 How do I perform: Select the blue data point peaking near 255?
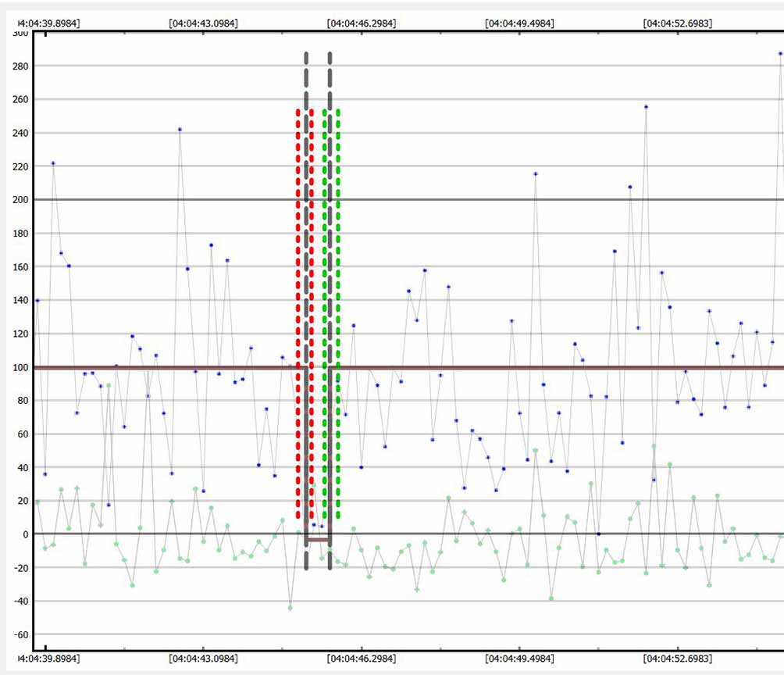tap(646, 107)
